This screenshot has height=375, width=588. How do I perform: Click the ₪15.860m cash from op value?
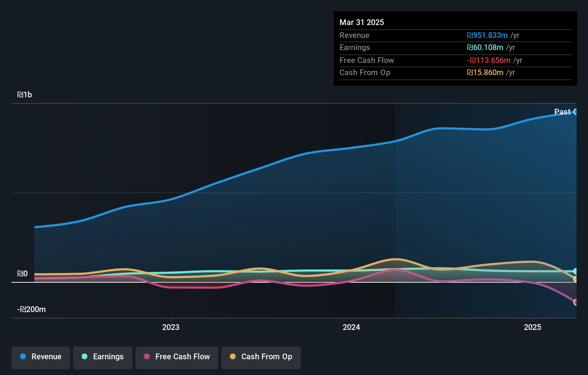click(485, 72)
